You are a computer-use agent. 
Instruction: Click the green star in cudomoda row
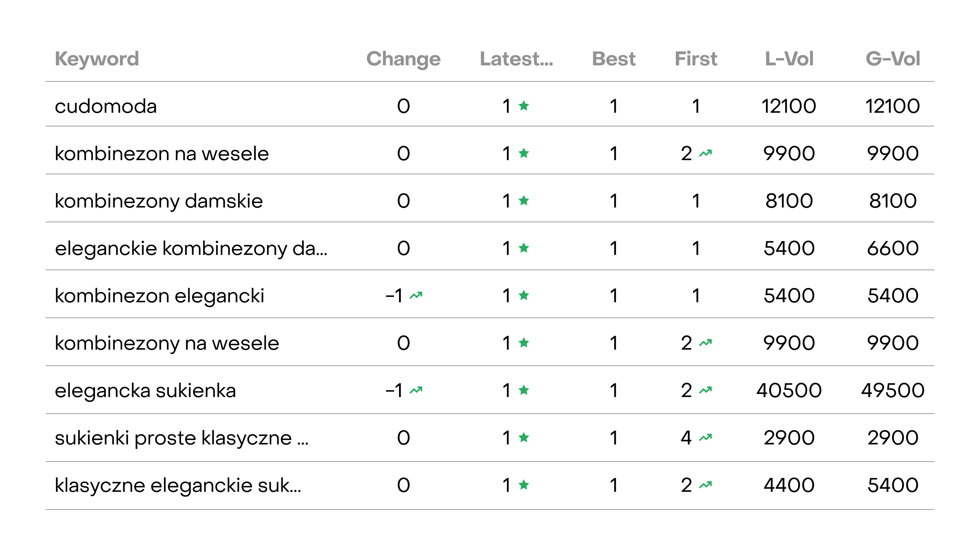click(x=524, y=106)
